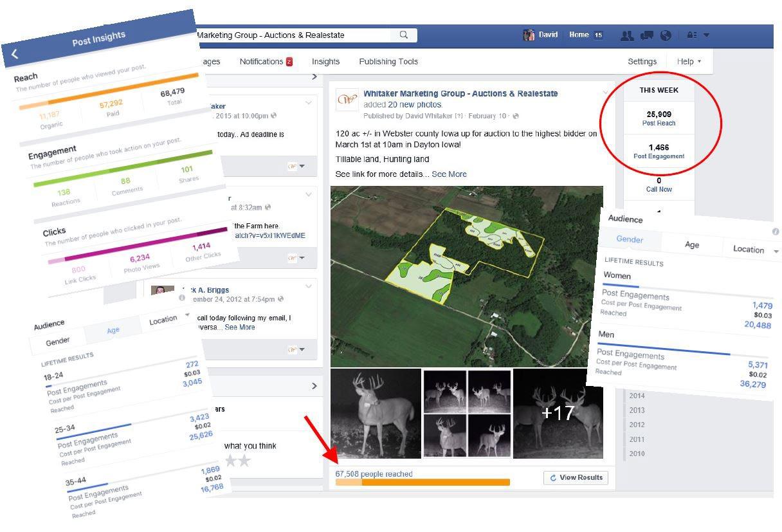Click the search magnifier icon in the Facebook search bar
Image resolution: width=782 pixels, height=532 pixels.
[x=404, y=35]
